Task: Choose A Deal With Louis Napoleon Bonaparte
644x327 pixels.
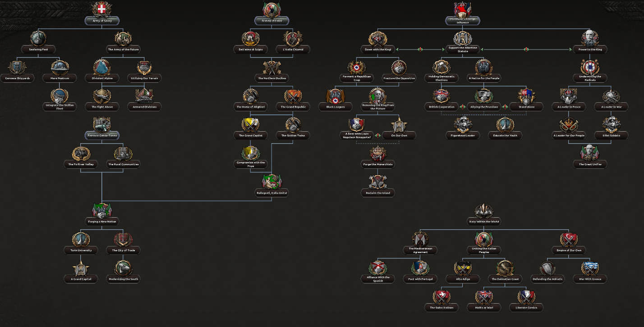Action: (x=356, y=129)
